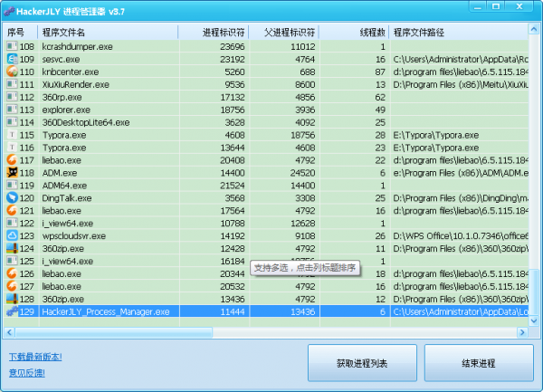The height and width of the screenshot is (392, 543).
Task: Click the liebao icon in row 127
Action: pyautogui.click(x=12, y=286)
